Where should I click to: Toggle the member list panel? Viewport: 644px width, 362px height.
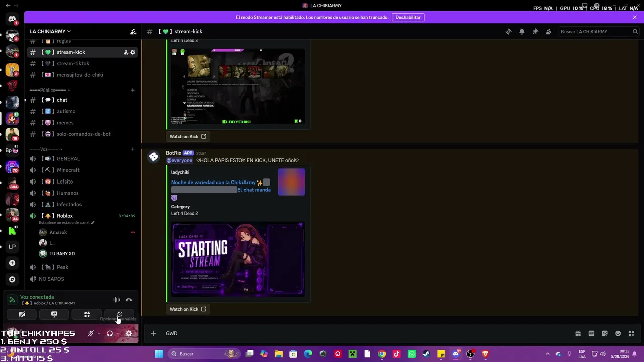[548, 31]
